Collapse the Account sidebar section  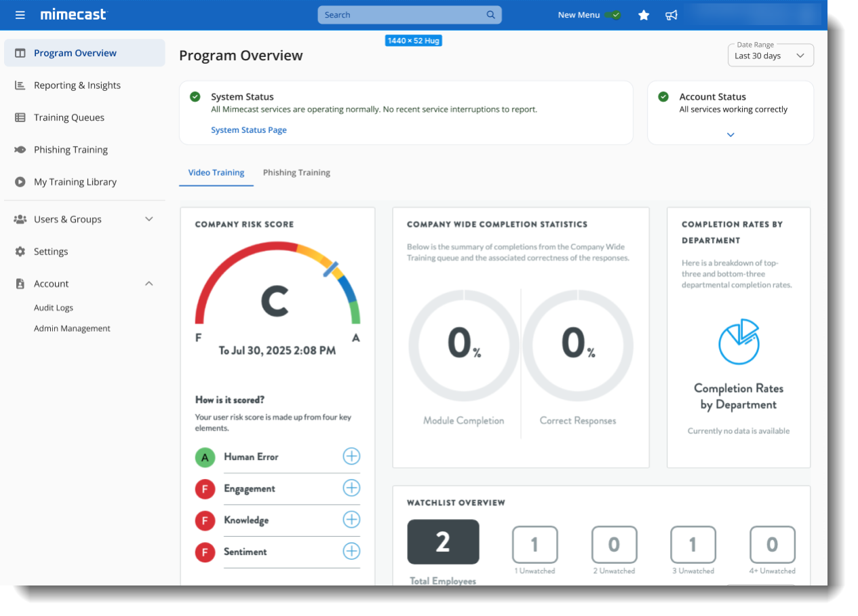pos(149,284)
